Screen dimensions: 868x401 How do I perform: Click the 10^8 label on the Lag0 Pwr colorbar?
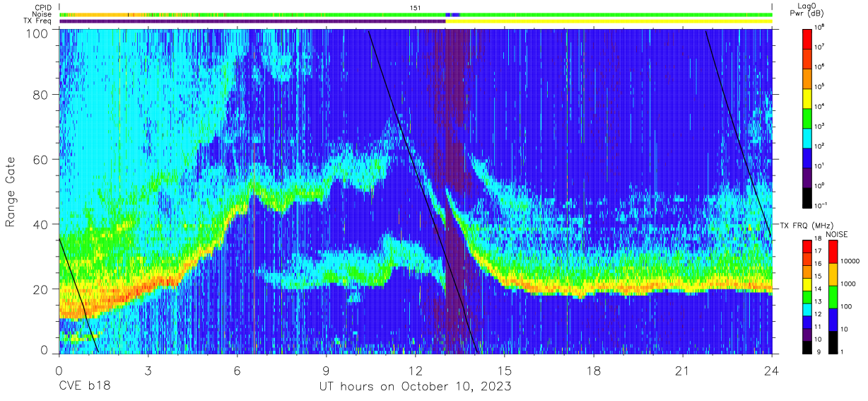[820, 28]
